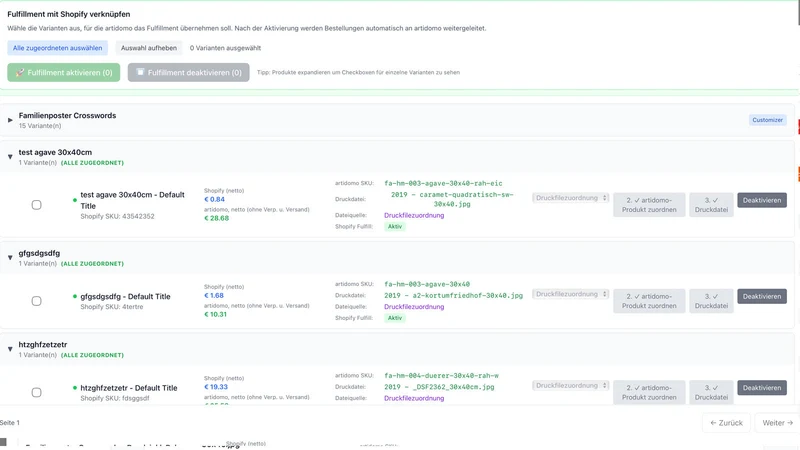
Task: Click the Aktiv status badge in gfgsdgsdfg row
Action: [394, 318]
